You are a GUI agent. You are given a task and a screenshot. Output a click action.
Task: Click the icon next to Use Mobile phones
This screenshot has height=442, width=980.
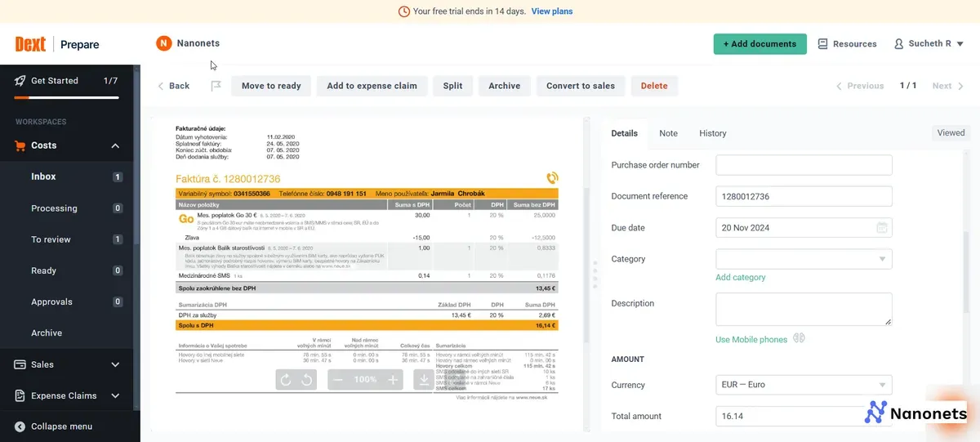coord(799,338)
